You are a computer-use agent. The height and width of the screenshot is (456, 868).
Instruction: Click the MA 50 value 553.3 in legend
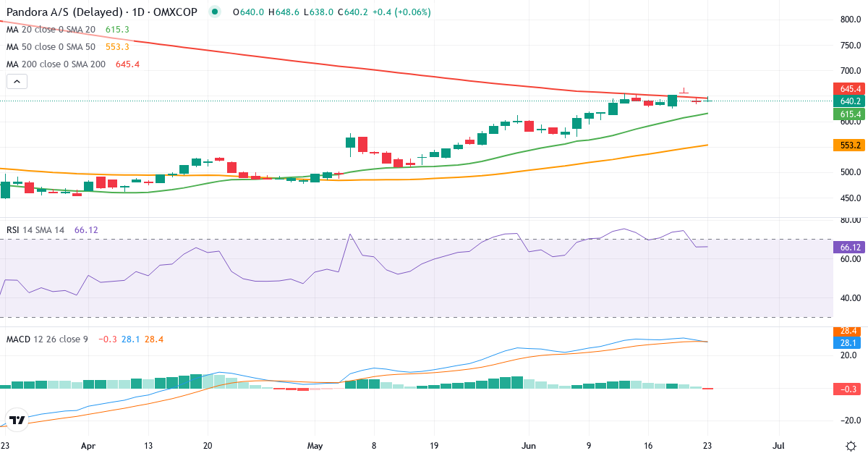[x=117, y=47]
